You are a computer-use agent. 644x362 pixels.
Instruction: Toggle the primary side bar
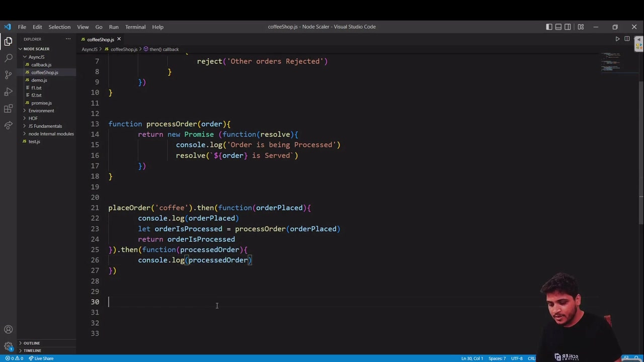pos(549,27)
